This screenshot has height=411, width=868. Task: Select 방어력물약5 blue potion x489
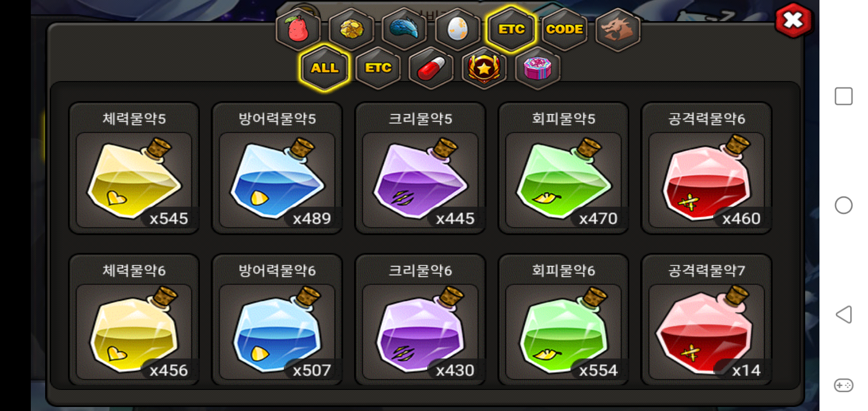point(277,168)
